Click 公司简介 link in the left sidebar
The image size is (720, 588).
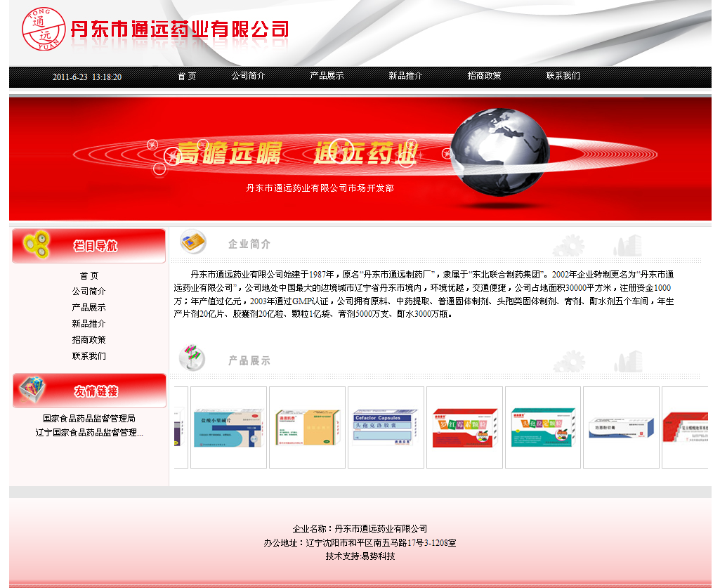[89, 292]
